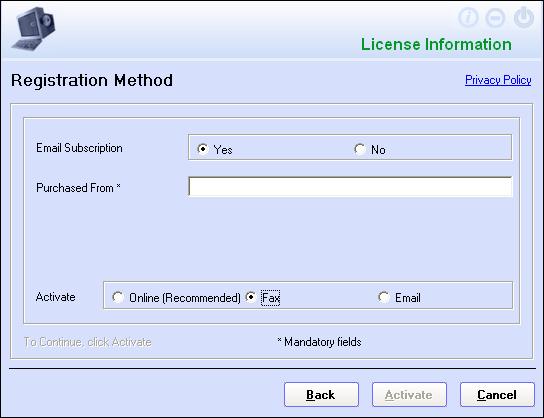544x418 pixels.
Task: Click the Cancel button
Action: [x=497, y=394]
